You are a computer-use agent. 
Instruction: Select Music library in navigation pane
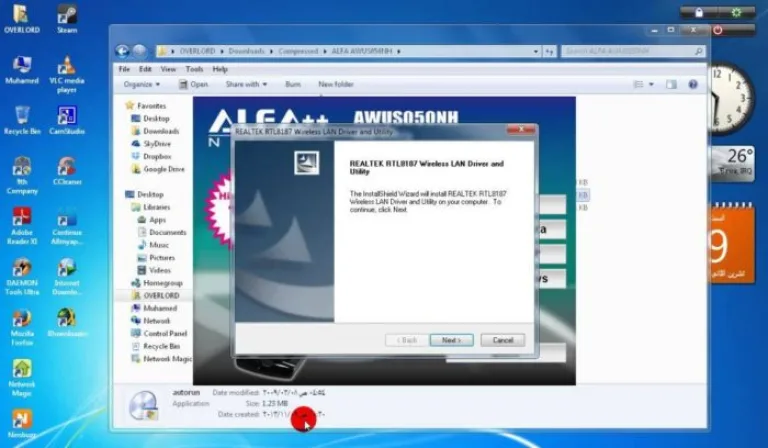click(153, 245)
